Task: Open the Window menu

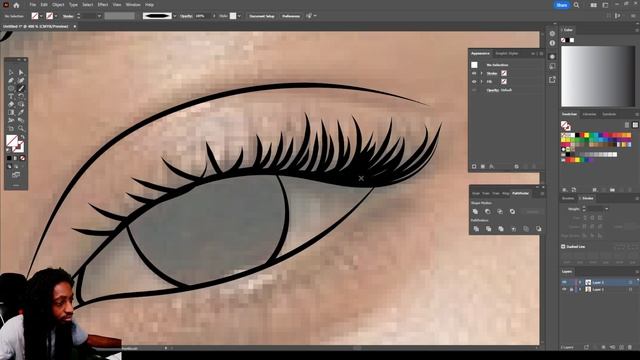Action: pos(133,5)
